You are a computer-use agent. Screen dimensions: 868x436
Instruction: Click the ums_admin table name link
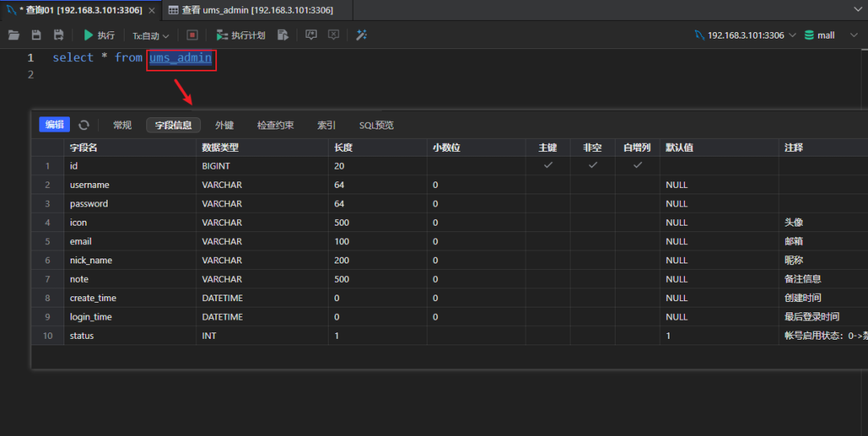pyautogui.click(x=181, y=58)
